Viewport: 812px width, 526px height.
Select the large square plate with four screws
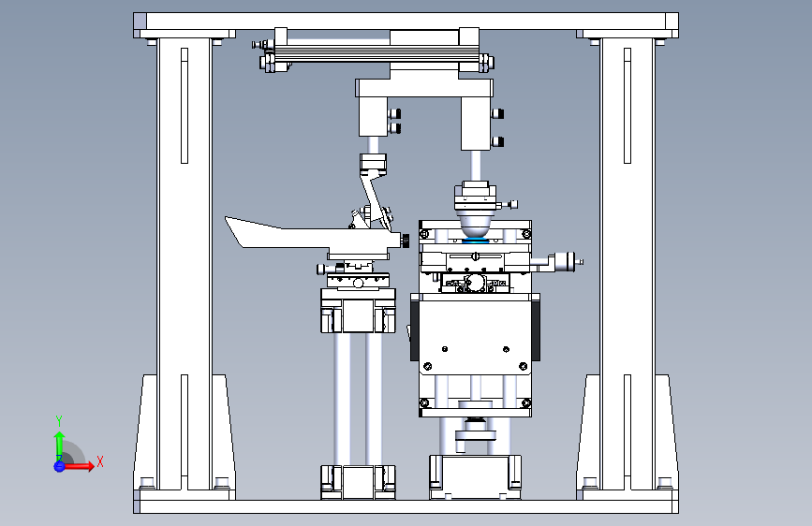click(475, 337)
